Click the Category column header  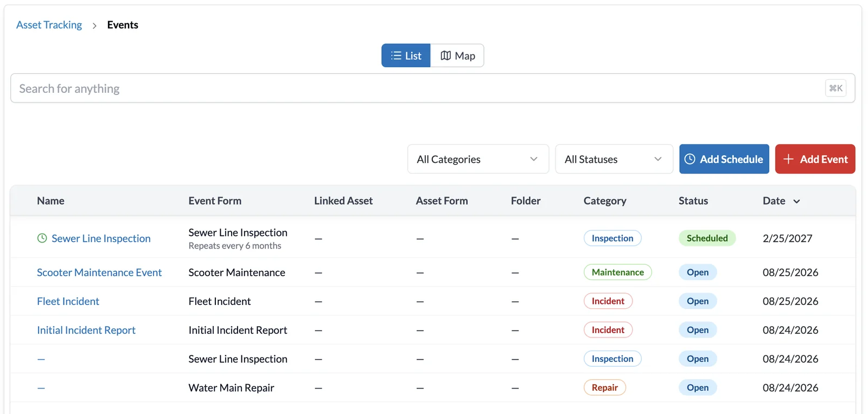605,201
